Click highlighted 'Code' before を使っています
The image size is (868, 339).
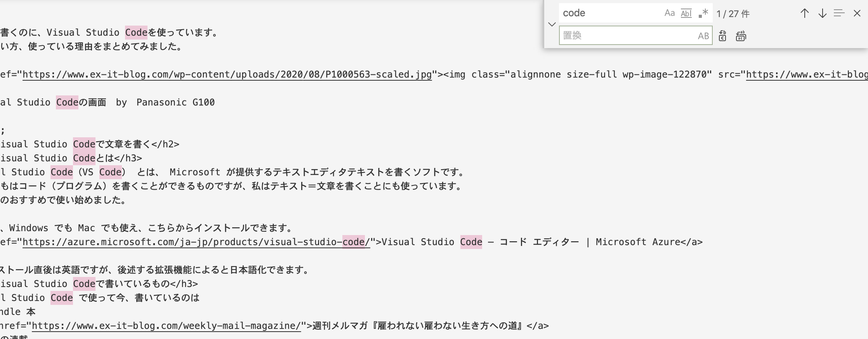click(136, 33)
